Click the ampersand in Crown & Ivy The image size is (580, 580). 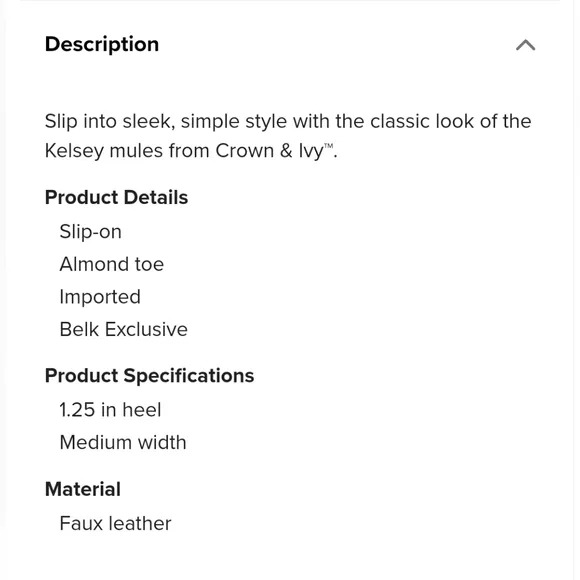(286, 151)
